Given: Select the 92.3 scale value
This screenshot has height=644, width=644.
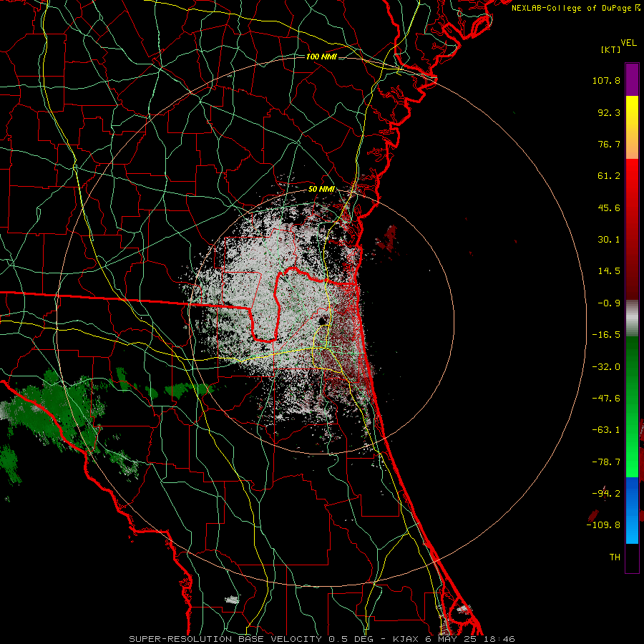Looking at the screenshot, I should click(609, 112).
